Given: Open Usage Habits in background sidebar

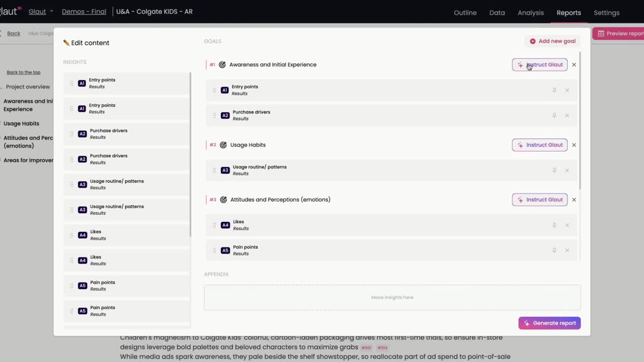Looking at the screenshot, I should 21,123.
